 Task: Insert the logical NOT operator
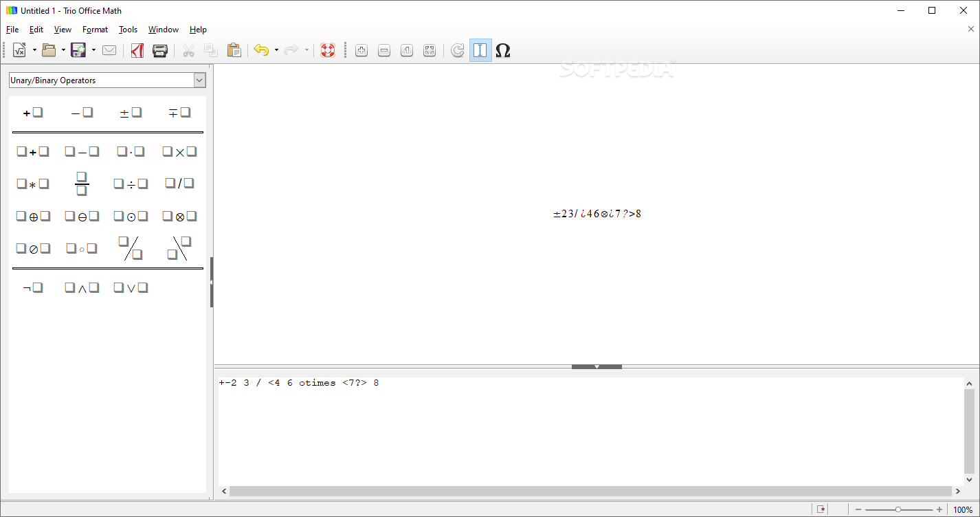coord(33,288)
